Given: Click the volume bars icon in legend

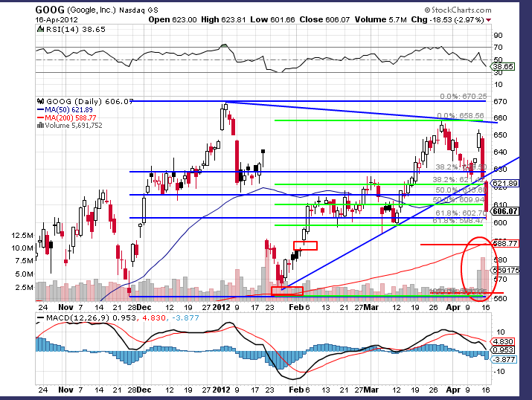Looking at the screenshot, I should pos(40,126).
